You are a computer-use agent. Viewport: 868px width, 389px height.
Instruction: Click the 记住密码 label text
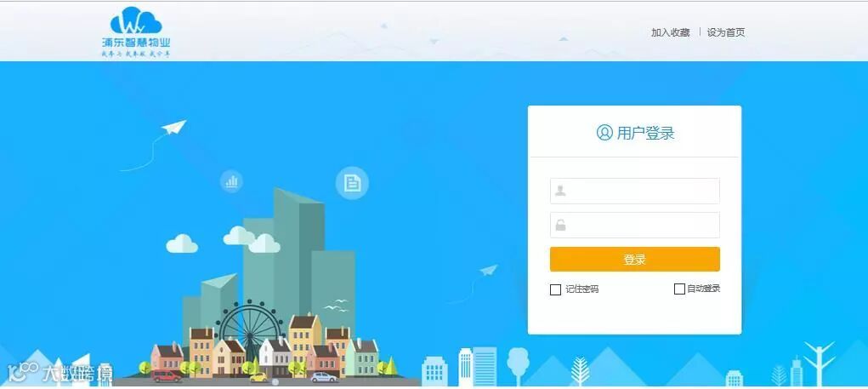pyautogui.click(x=582, y=289)
